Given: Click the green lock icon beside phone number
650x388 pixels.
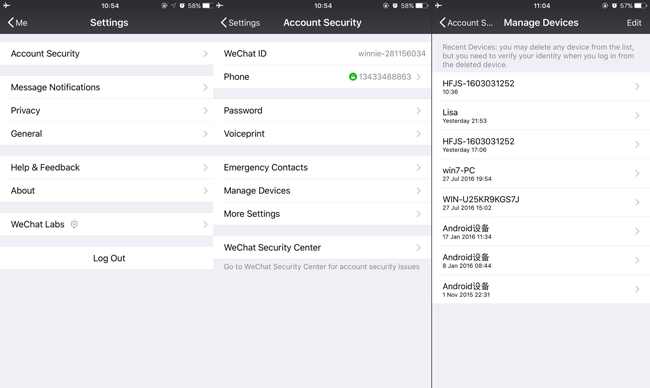Looking at the screenshot, I should pyautogui.click(x=353, y=77).
